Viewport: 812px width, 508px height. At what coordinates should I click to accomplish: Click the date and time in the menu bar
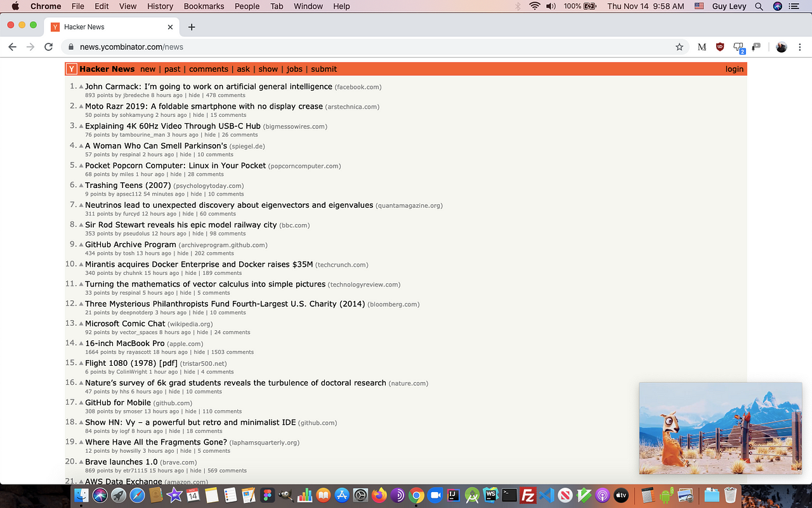click(x=646, y=6)
